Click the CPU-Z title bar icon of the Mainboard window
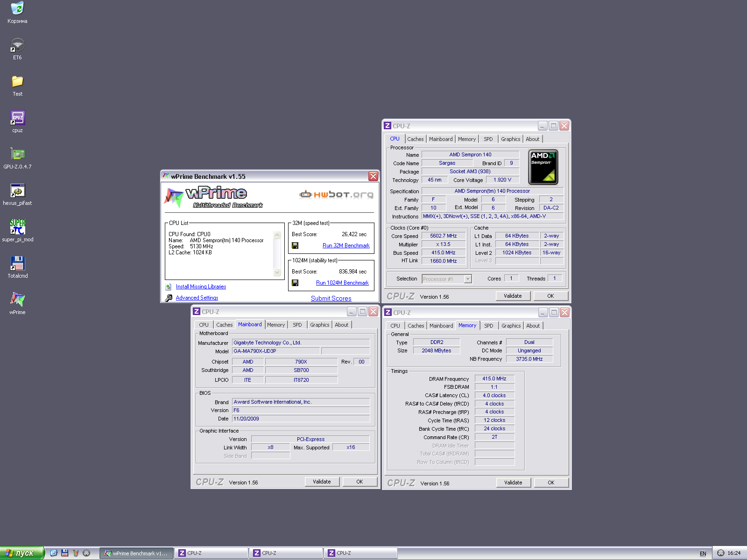This screenshot has width=747, height=560. 197,312
